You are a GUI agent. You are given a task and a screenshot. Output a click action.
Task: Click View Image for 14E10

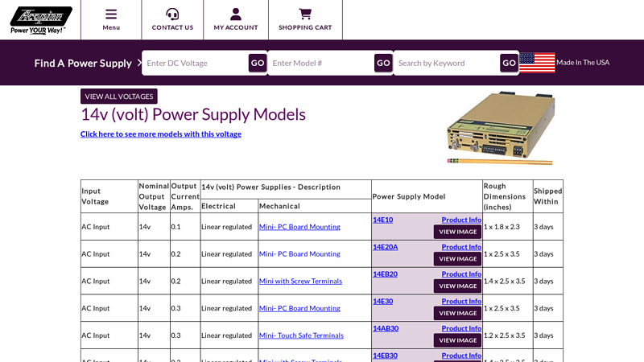[457, 232]
